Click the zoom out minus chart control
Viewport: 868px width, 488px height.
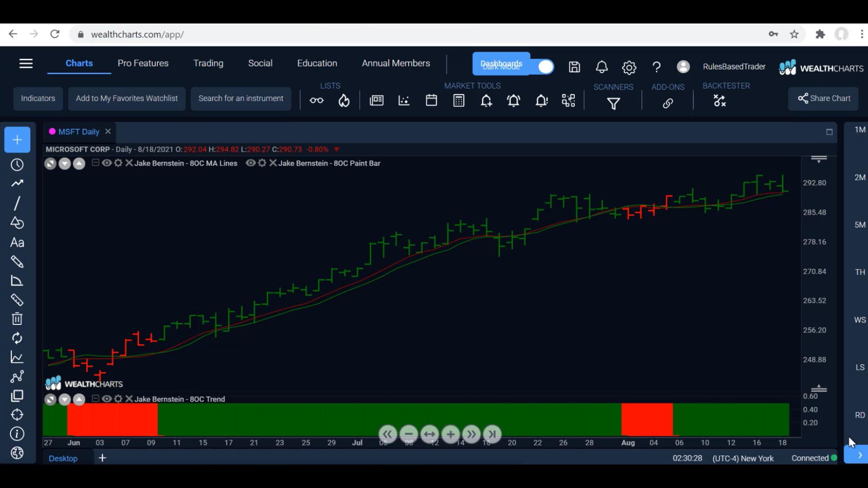(x=409, y=434)
